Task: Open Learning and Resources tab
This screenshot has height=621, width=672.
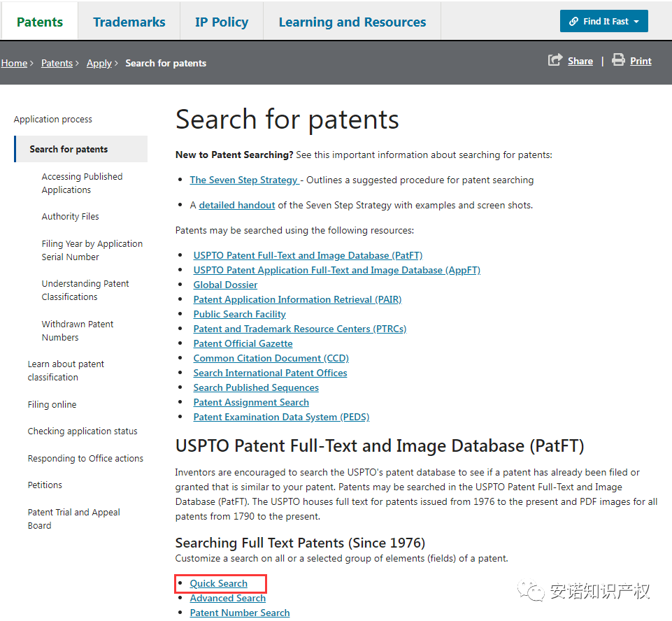Action: (352, 22)
